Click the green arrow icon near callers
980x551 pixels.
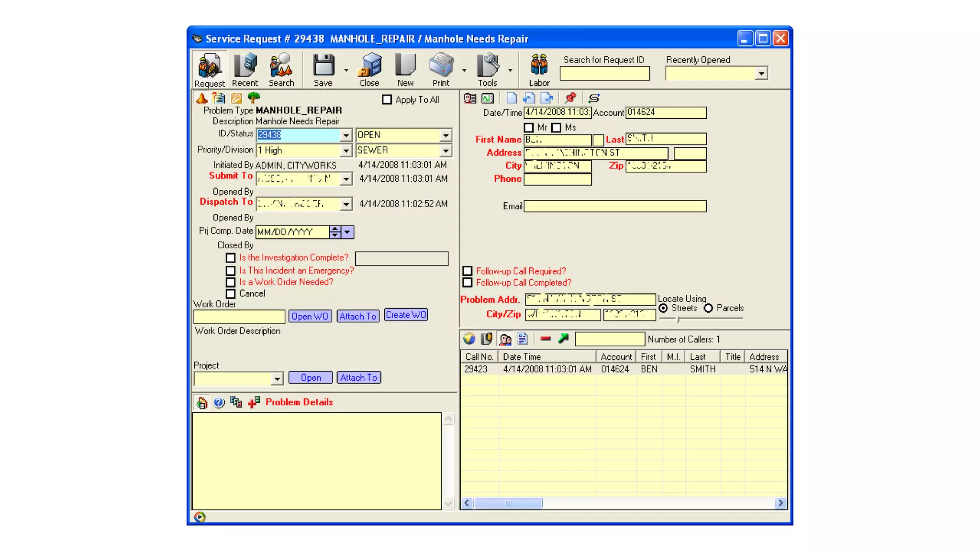tap(564, 339)
